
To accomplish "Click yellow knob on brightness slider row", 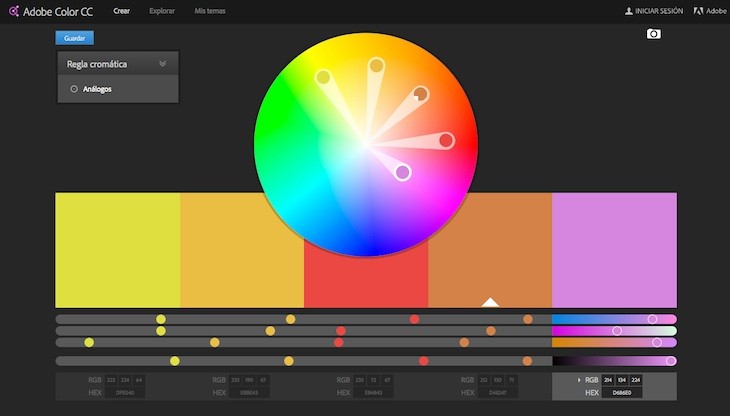I will [x=175, y=361].
